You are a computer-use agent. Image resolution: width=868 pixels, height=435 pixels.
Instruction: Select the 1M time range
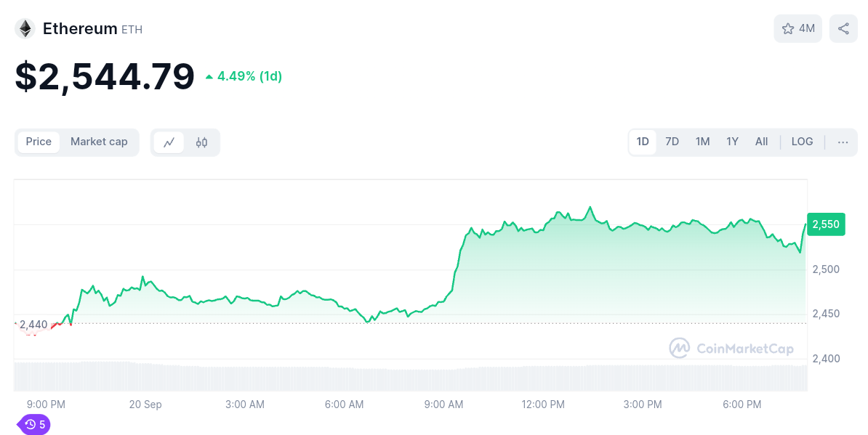702,142
